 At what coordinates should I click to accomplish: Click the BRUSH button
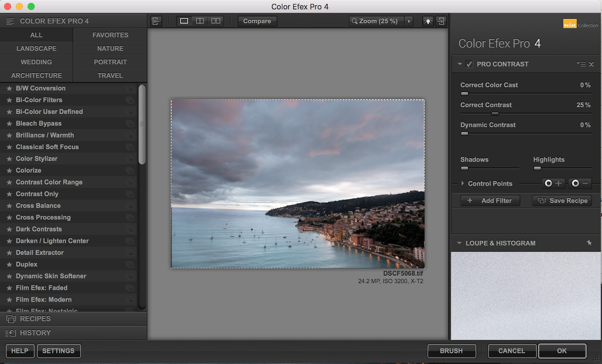click(451, 351)
